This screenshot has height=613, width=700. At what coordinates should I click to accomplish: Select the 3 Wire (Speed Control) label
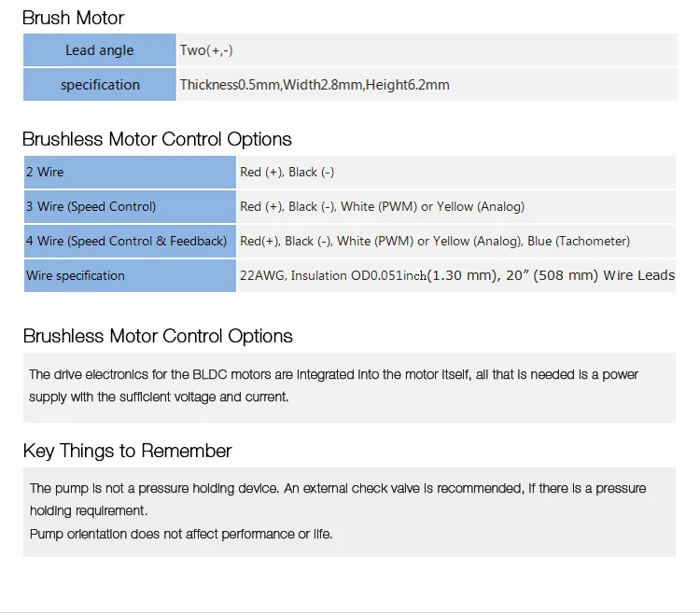point(130,206)
